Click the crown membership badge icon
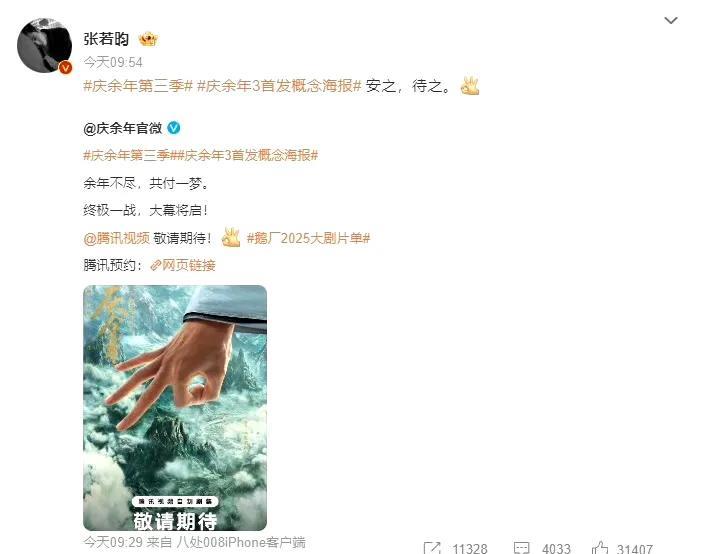Screen dimensions: 707x554 [x=148, y=40]
